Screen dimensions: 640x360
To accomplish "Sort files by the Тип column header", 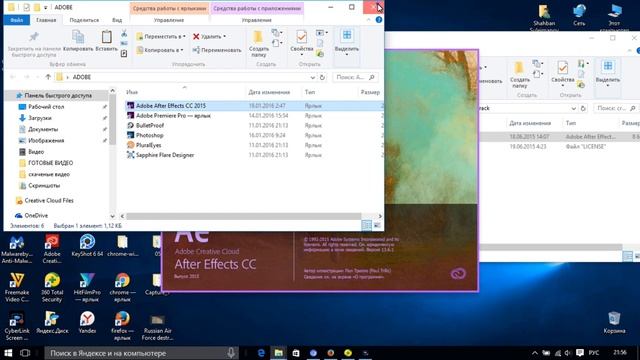I will [x=310, y=92].
